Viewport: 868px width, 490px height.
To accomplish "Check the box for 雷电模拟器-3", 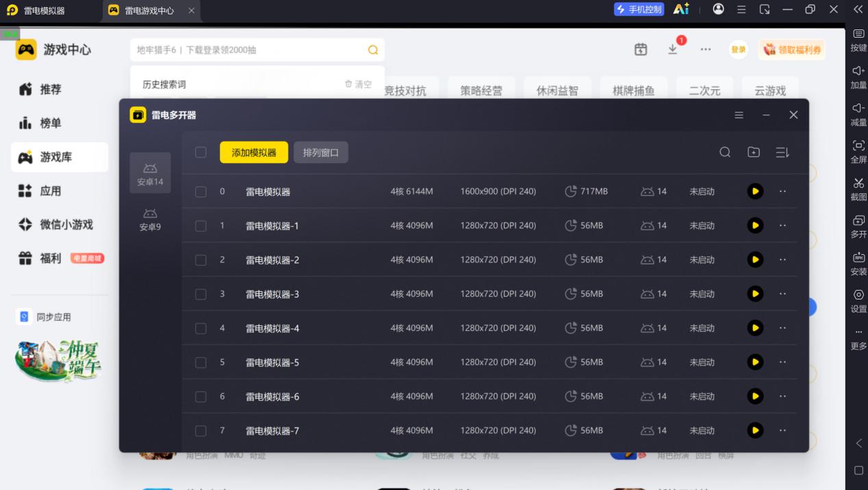I will [x=201, y=294].
